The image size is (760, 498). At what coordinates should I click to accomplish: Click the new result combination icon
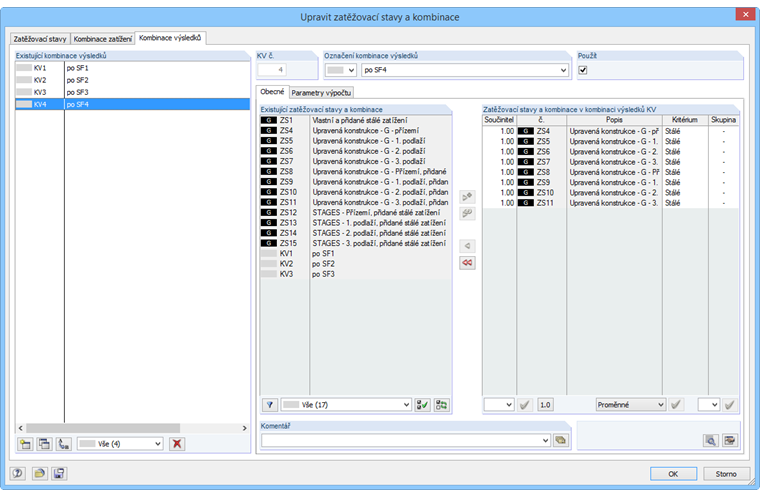25,444
